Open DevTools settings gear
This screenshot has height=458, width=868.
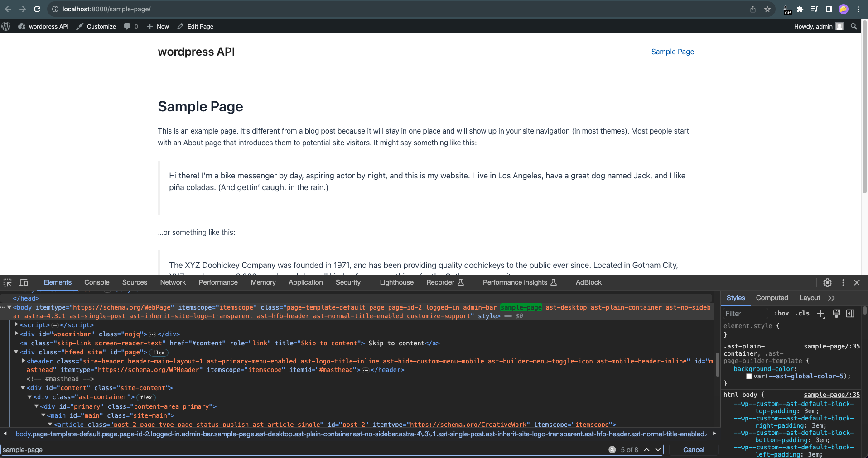[827, 282]
